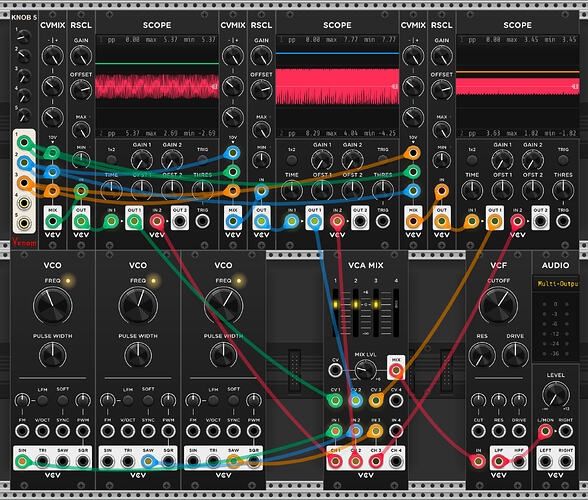Click the orange OUT jack on RSCL
The height and width of the screenshot is (500, 588).
click(442, 221)
